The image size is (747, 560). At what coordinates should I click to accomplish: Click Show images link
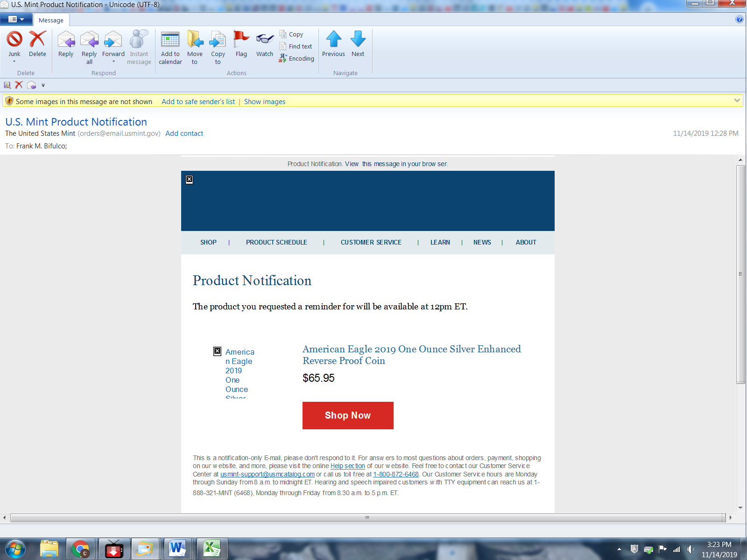pyautogui.click(x=264, y=101)
